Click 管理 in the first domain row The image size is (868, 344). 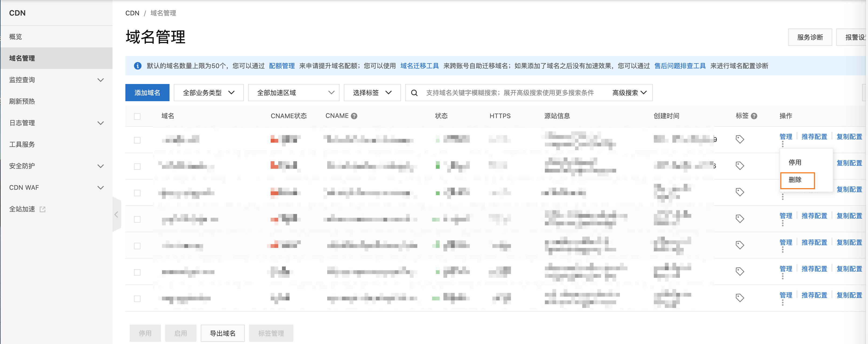click(x=786, y=136)
